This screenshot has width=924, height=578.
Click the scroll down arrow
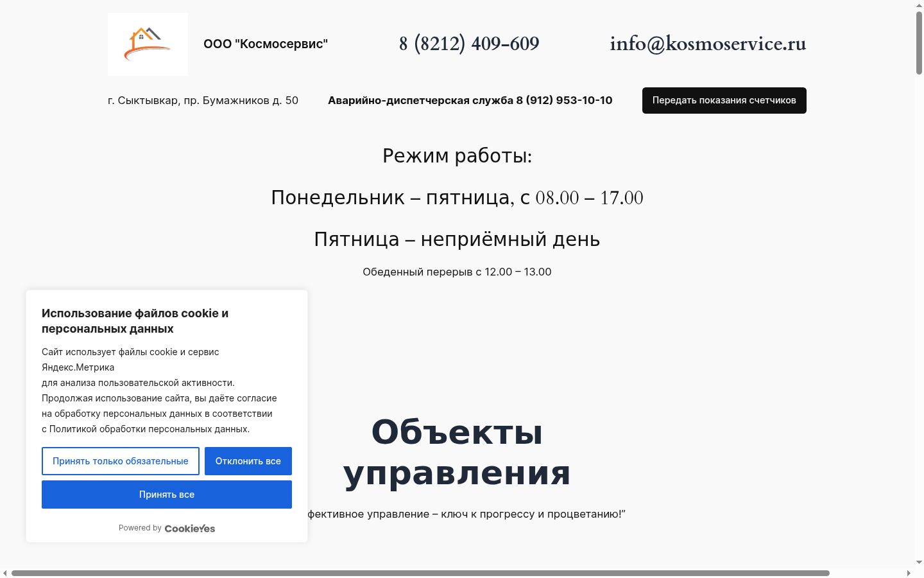click(x=919, y=563)
